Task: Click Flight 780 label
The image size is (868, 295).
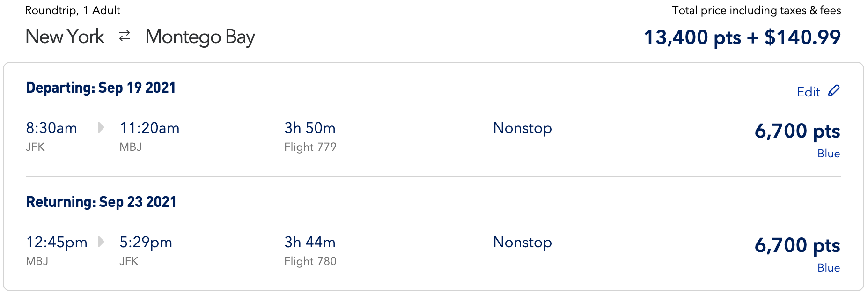Action: 310,261
